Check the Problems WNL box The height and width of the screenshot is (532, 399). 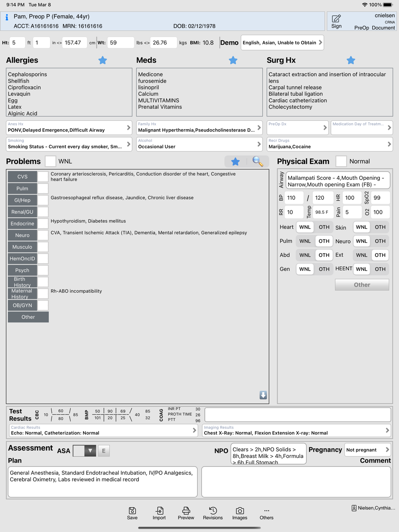(x=50, y=161)
